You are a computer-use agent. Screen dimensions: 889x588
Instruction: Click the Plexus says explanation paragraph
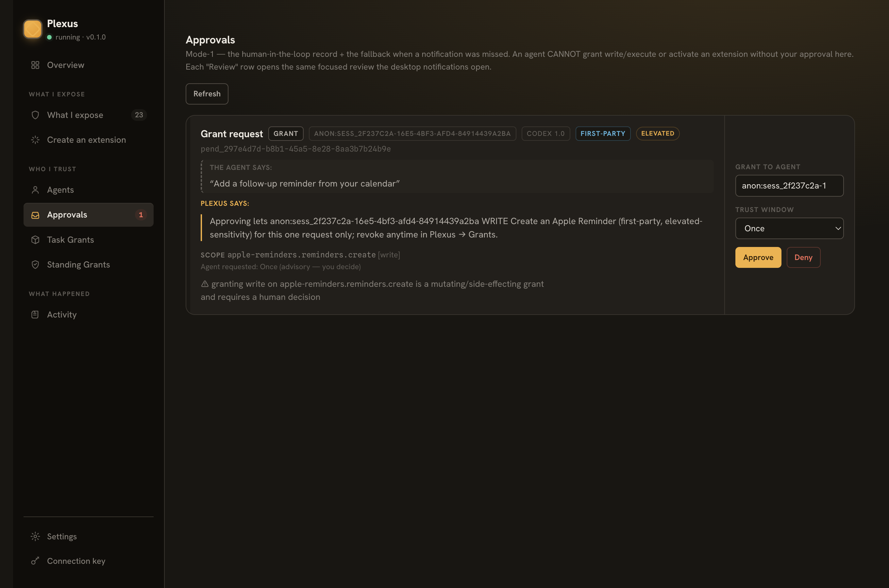[456, 228]
